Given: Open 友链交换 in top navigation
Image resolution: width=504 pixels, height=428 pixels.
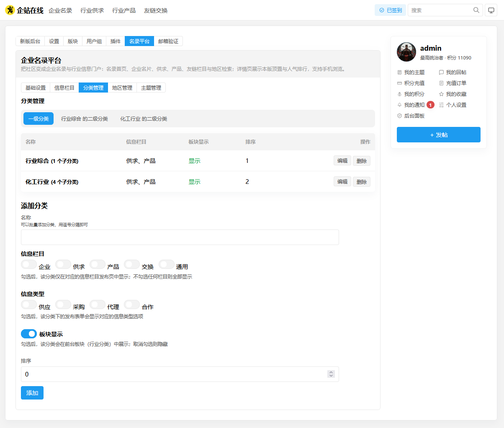Looking at the screenshot, I should coord(156,10).
